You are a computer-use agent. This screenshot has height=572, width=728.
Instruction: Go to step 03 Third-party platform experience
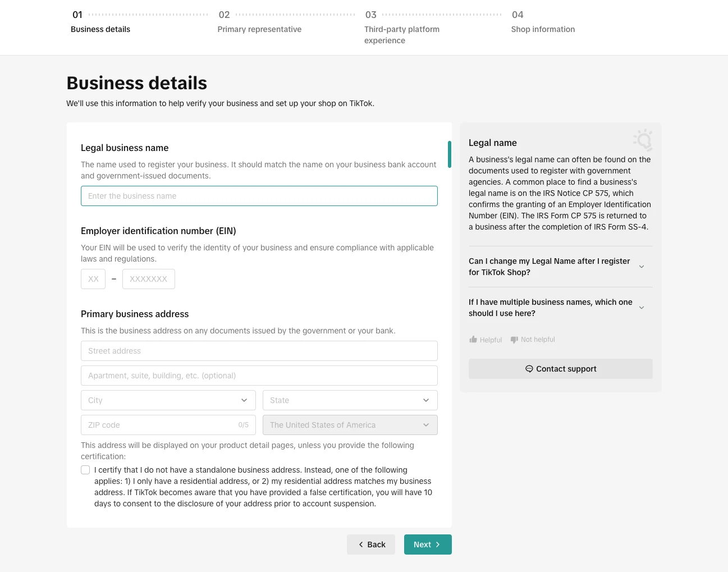tap(401, 34)
